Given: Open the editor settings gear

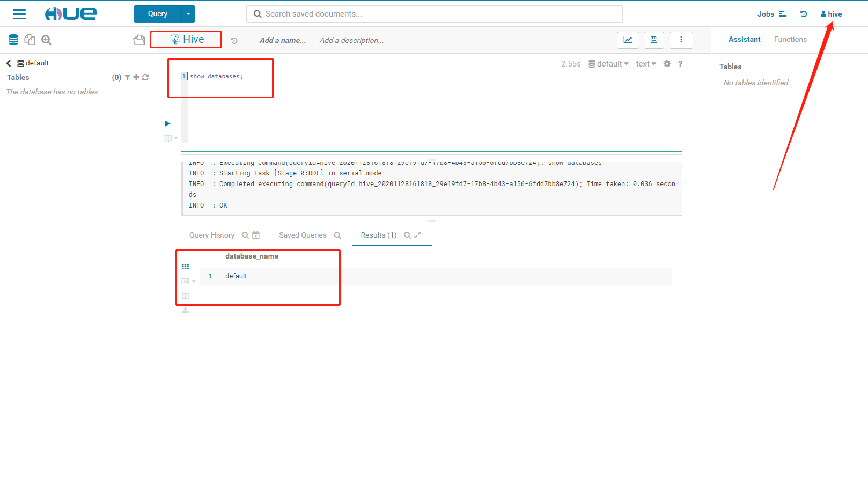Looking at the screenshot, I should (667, 64).
